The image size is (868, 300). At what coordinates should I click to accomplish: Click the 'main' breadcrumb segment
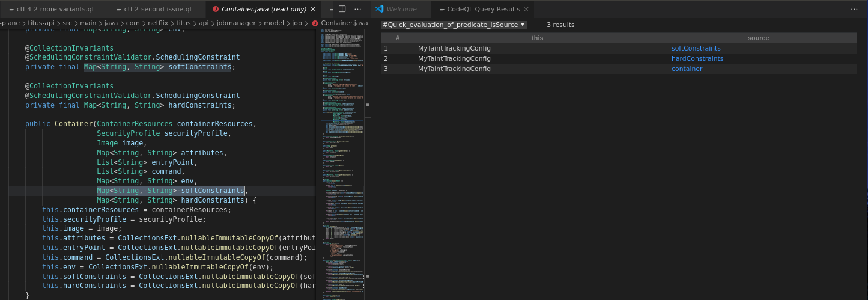point(88,23)
